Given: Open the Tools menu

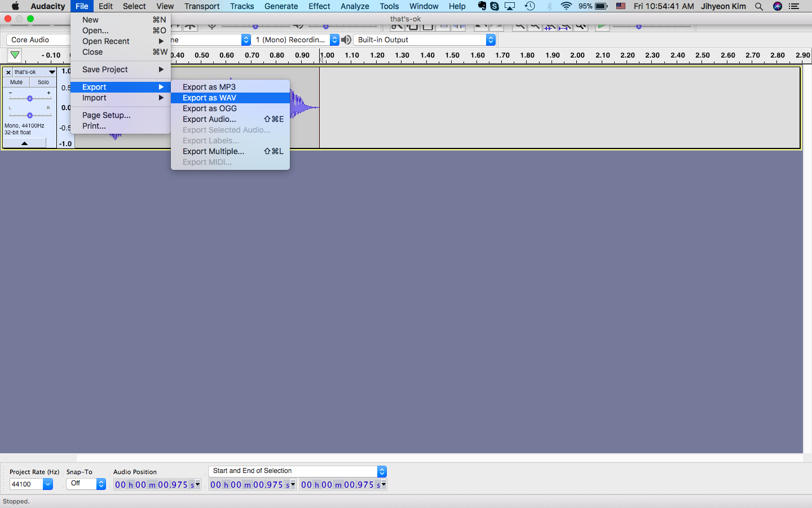Looking at the screenshot, I should click(x=389, y=6).
